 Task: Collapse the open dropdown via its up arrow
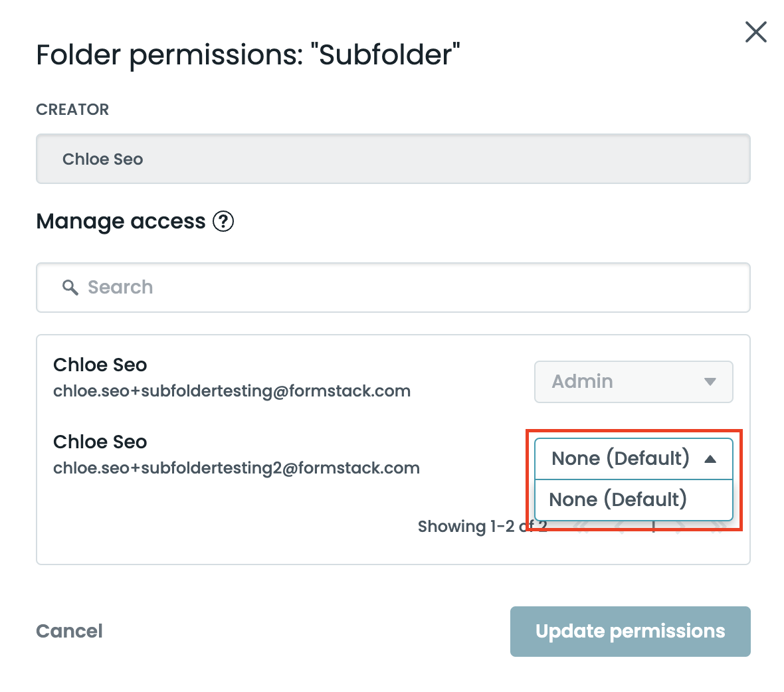tap(710, 459)
